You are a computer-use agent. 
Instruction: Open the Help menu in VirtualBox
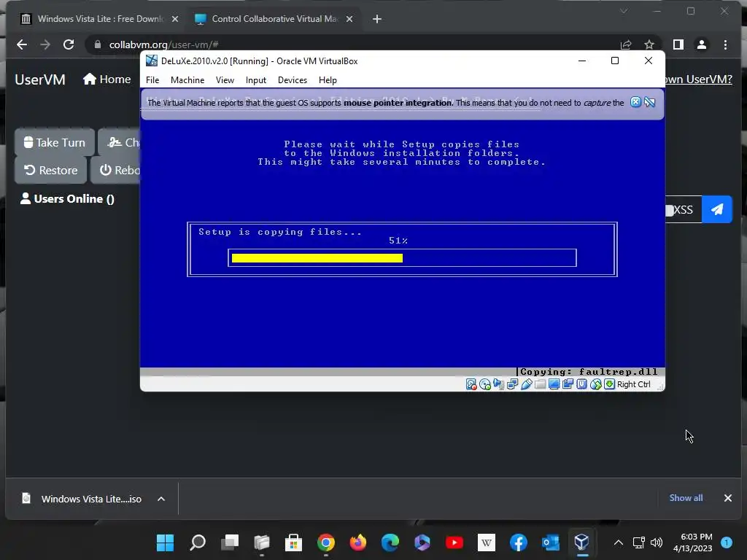[x=328, y=80]
